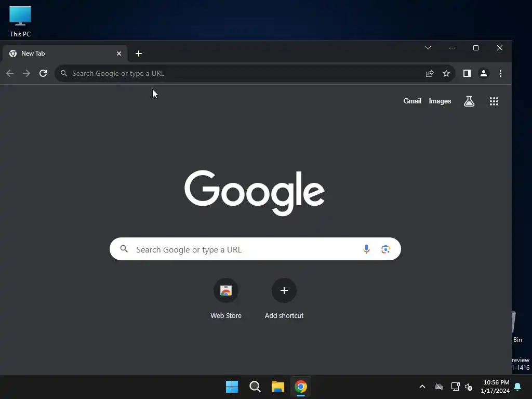This screenshot has height=399, width=532.
Task: Bookmark this tab with the star icon
Action: coord(446,73)
